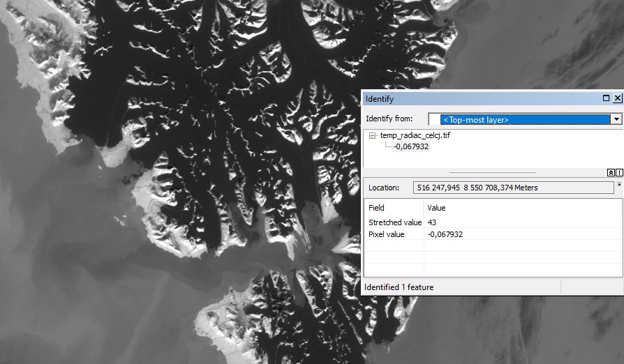Select the Stretched value row label
The width and height of the screenshot is (624, 364).
pyautogui.click(x=395, y=222)
